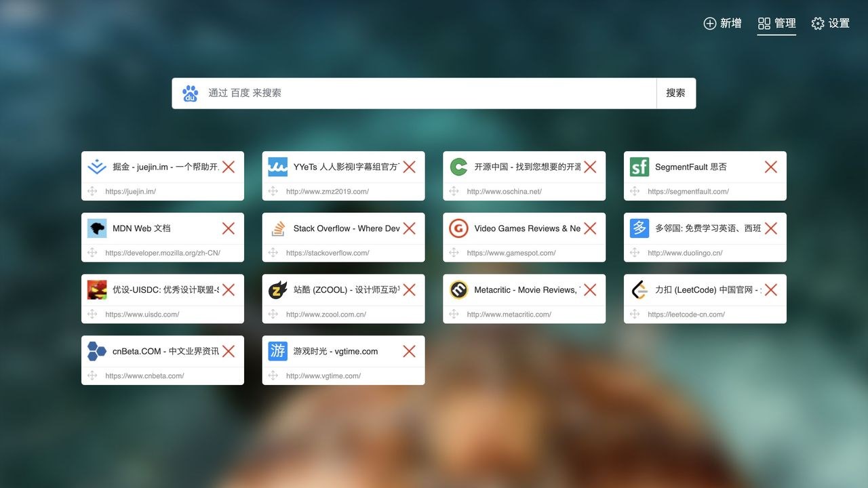This screenshot has width=868, height=488.
Task: Grab the move handle on the leetcode-cn.com card
Action: pos(635,314)
